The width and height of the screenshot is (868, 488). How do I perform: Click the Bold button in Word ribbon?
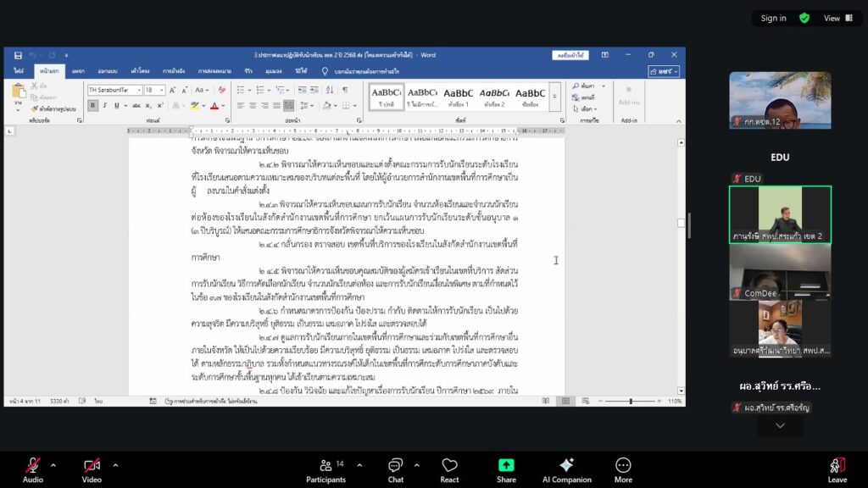(x=93, y=106)
